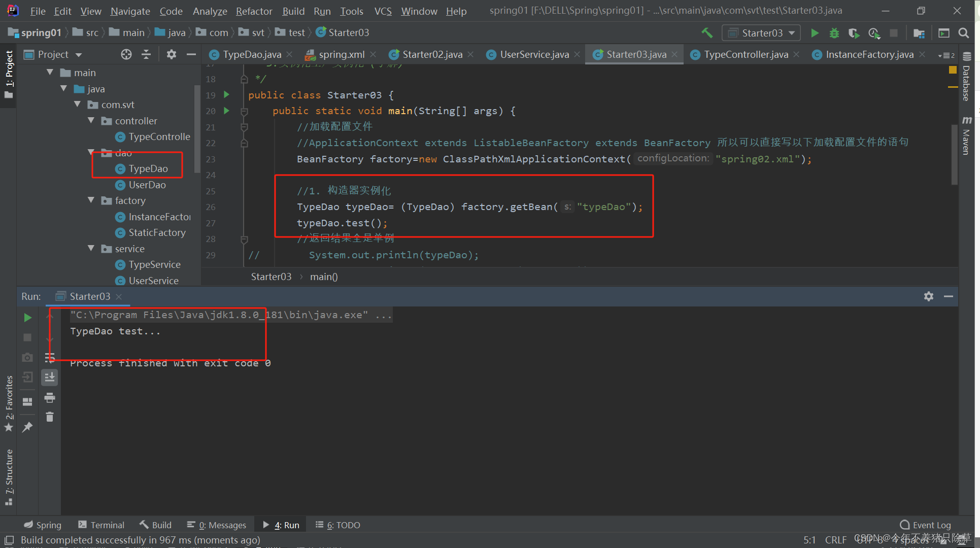Show hidden editor tabs list
The image size is (980, 548).
pos(947,55)
